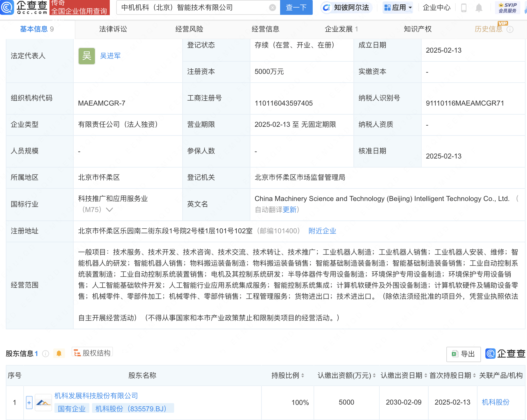This screenshot has width=527, height=420.
Task: Sort by 认缴出资日期 column
Action: pyautogui.click(x=426, y=375)
